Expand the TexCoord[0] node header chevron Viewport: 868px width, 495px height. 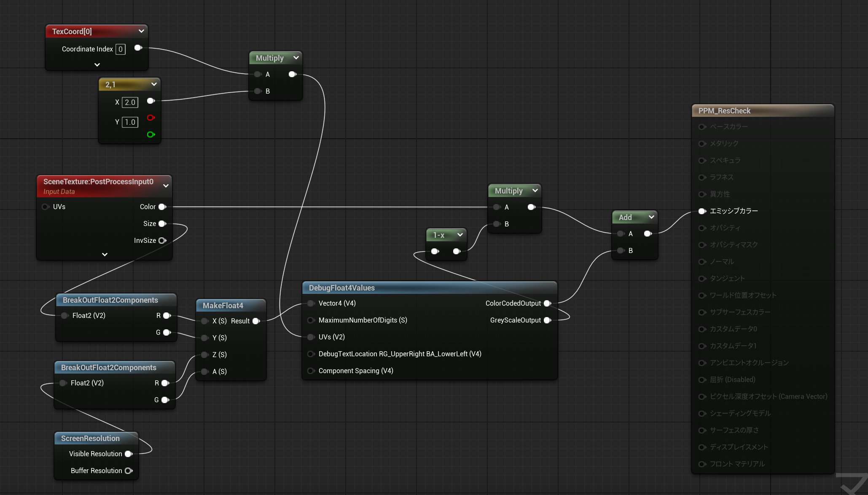[x=142, y=31]
